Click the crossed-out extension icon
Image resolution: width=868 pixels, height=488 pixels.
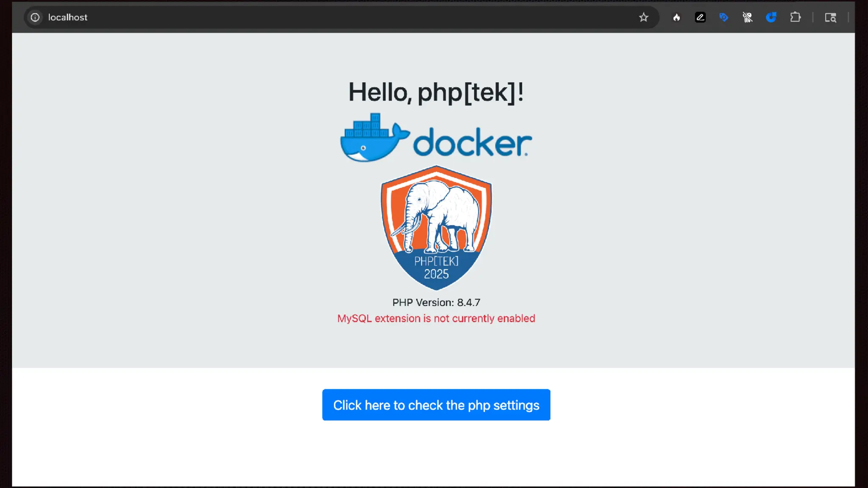(747, 17)
